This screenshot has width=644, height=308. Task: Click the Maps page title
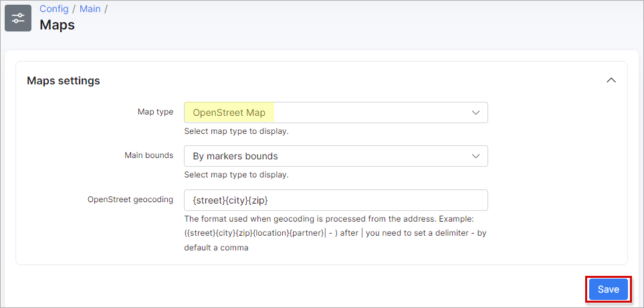pyautogui.click(x=57, y=25)
